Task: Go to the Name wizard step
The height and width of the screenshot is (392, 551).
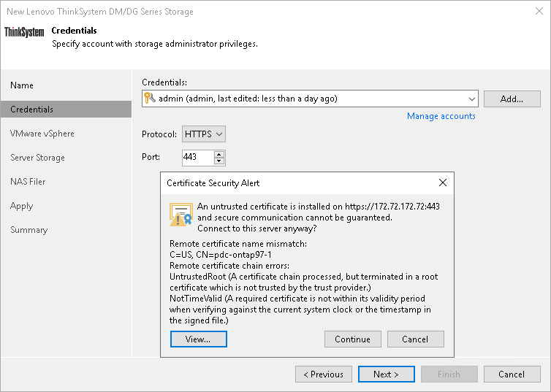Action: [x=22, y=85]
